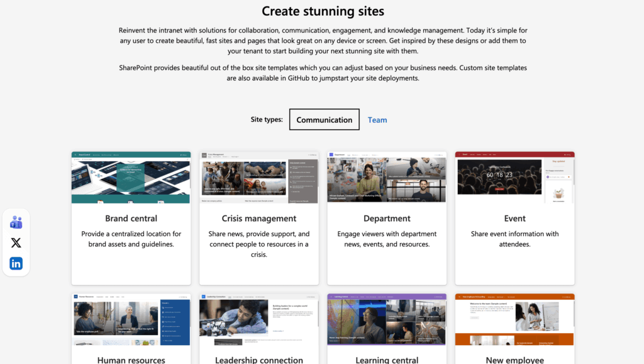Click the "Site types:" label

tap(267, 119)
